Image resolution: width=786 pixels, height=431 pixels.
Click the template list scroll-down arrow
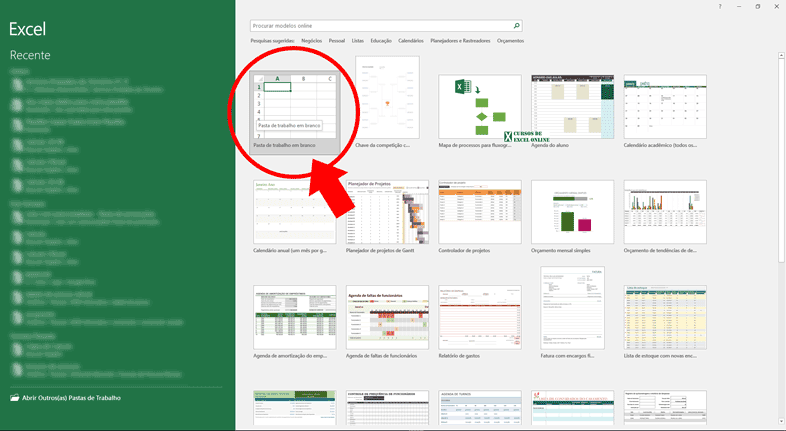781,421
